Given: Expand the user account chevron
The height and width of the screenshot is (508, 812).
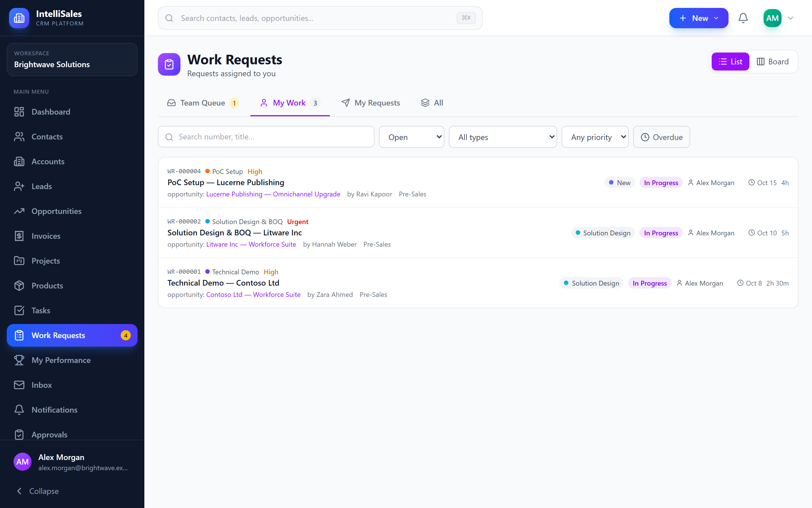Looking at the screenshot, I should click(x=791, y=18).
